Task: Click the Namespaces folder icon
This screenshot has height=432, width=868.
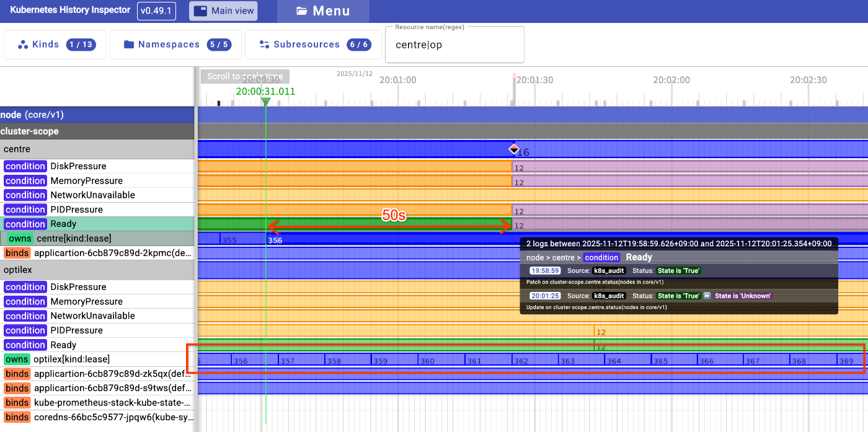Action: [x=129, y=45]
